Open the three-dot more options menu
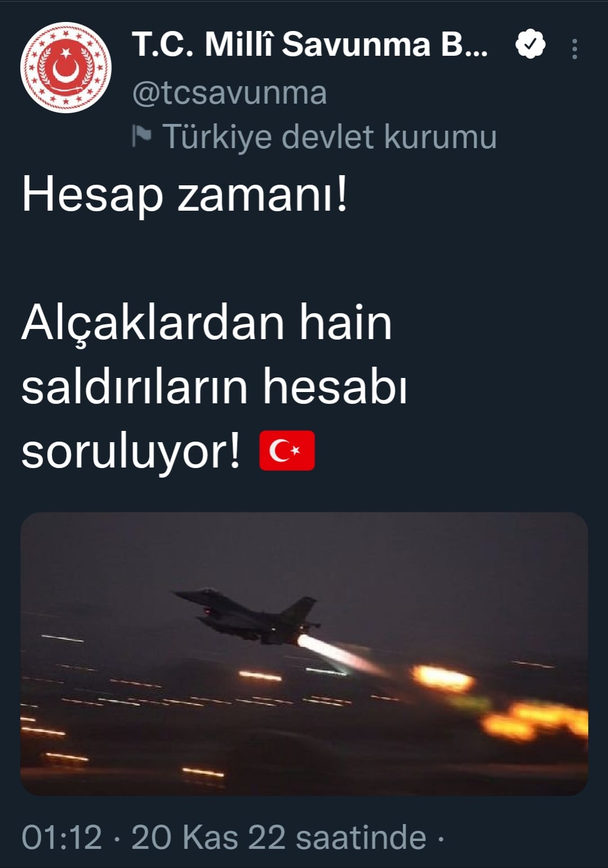608x868 pixels. [574, 49]
